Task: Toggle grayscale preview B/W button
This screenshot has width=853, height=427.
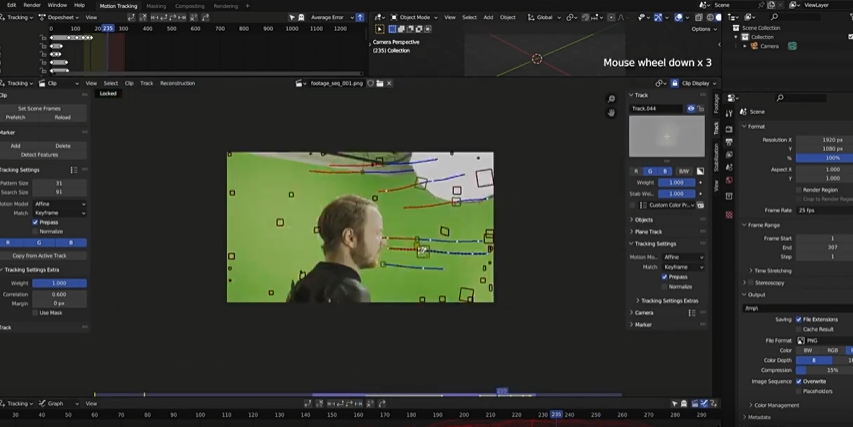Action: [x=683, y=171]
